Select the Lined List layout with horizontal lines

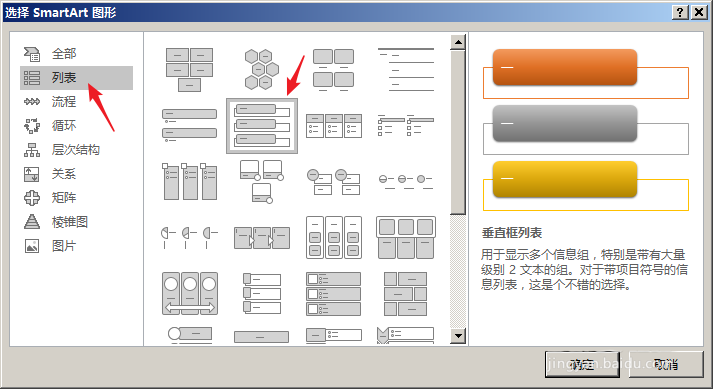click(406, 70)
